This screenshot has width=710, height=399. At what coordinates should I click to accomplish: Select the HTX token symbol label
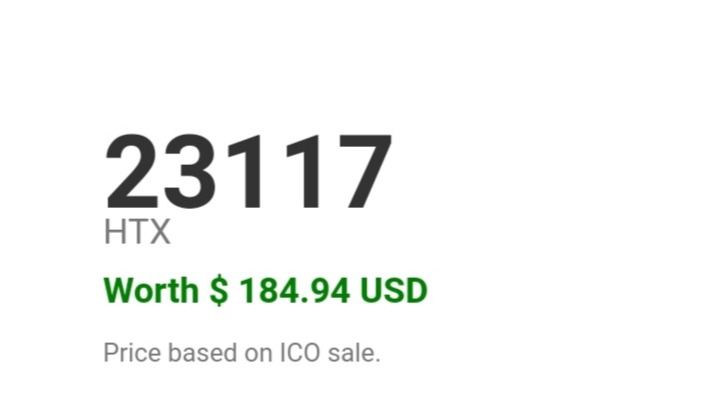tap(137, 232)
